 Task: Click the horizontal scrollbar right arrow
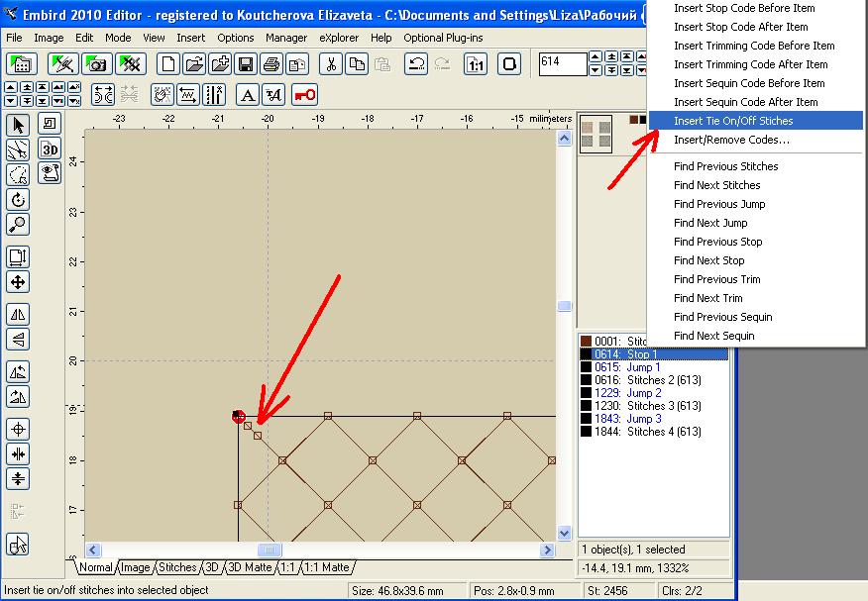coord(547,550)
